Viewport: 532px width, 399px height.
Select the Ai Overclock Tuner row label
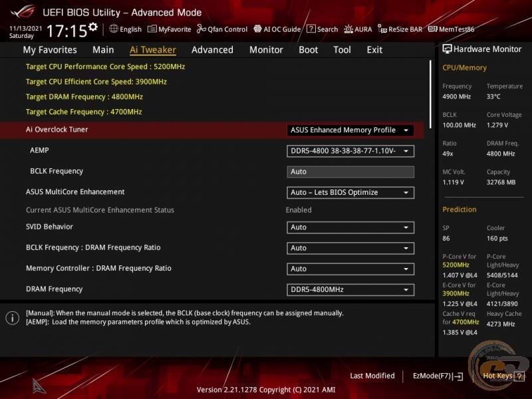(57, 130)
